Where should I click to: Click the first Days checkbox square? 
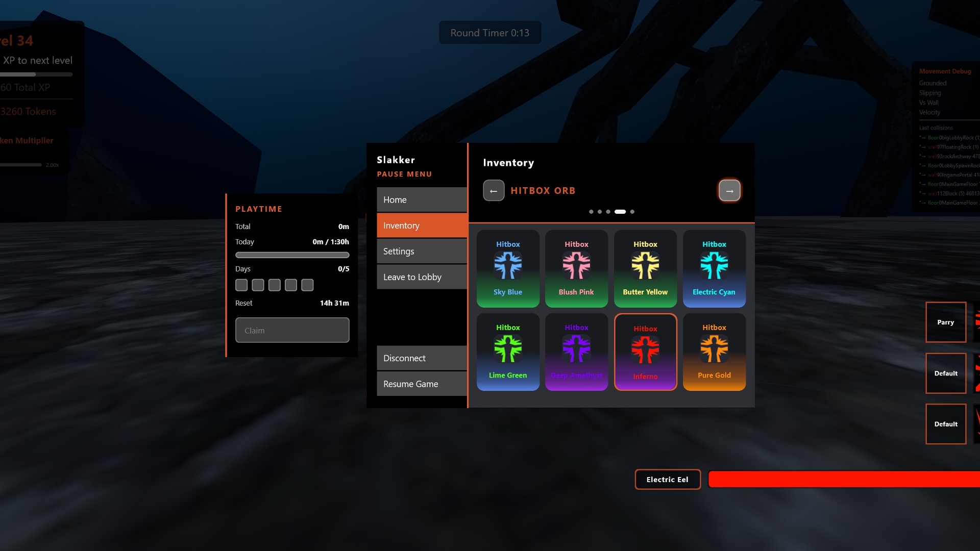click(x=241, y=285)
